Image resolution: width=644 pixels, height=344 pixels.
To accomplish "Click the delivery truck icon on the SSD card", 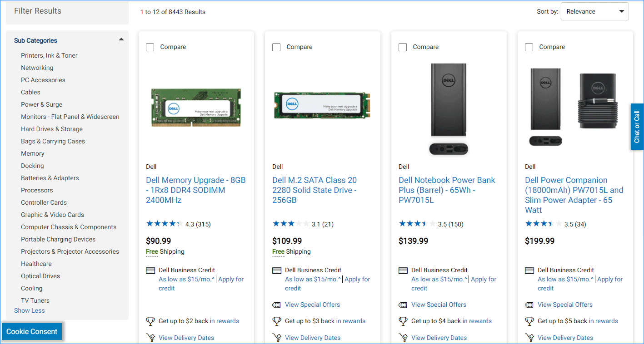I will (x=277, y=338).
